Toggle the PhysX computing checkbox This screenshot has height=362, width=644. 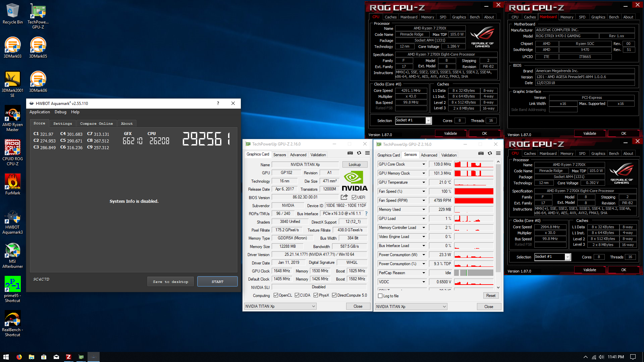(316, 295)
